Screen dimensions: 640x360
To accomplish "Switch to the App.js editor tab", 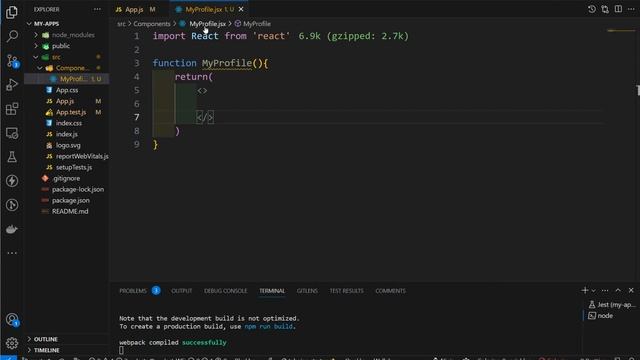I will [x=138, y=9].
